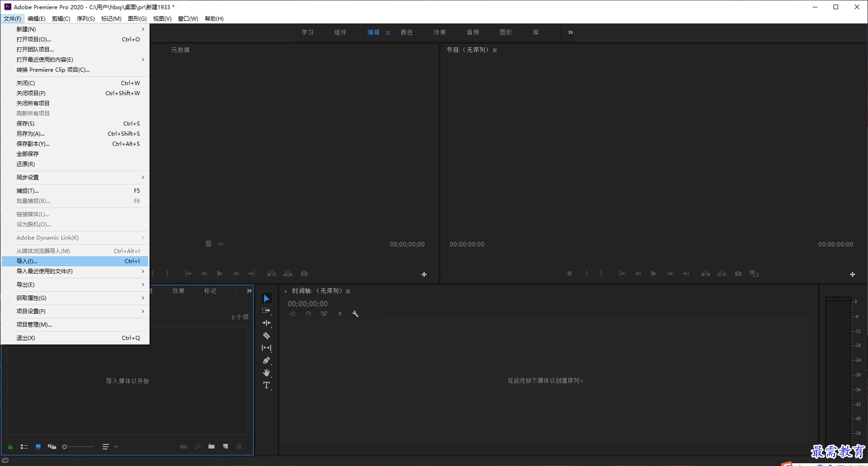Expand 打开最近使用的内容(E) submenu

click(x=75, y=59)
